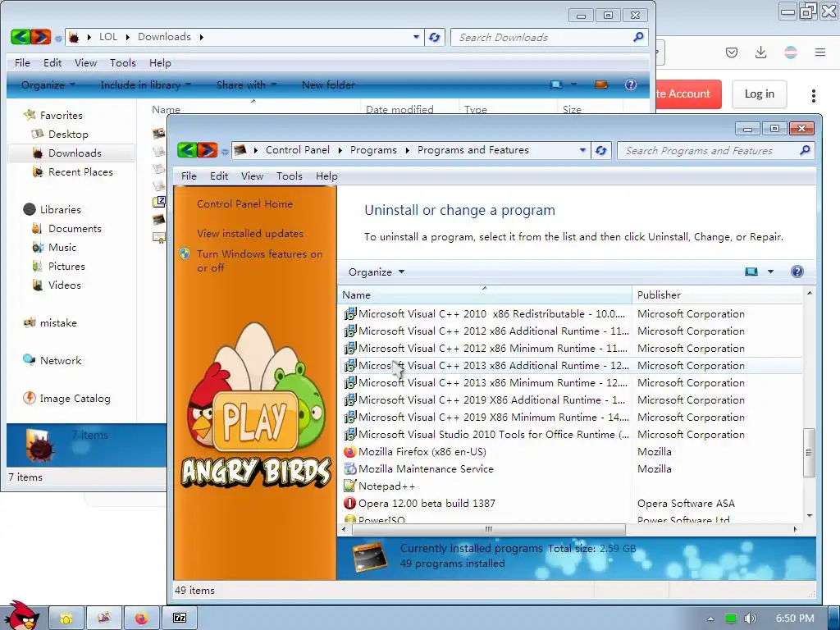
Task: Click vertical scrollbar thumb in program list
Action: point(809,453)
